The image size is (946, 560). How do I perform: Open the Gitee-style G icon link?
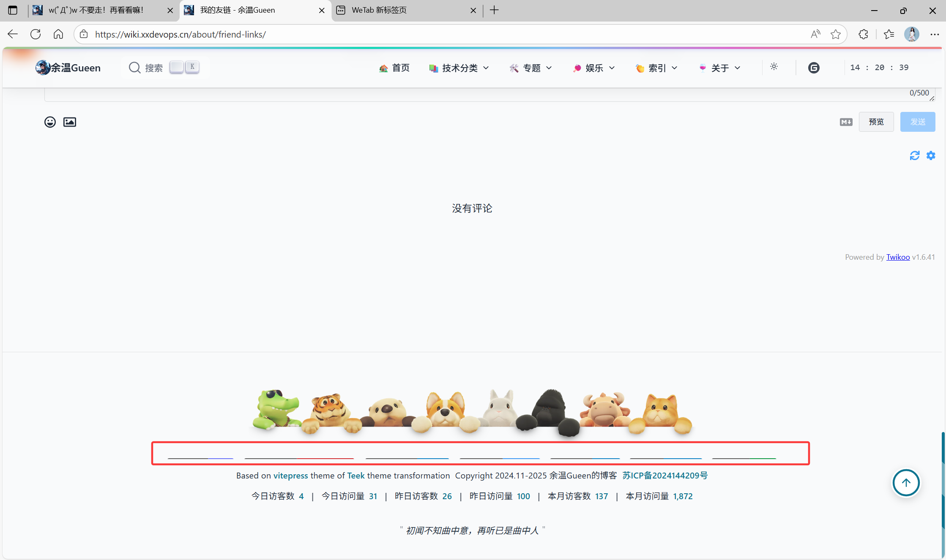(814, 68)
